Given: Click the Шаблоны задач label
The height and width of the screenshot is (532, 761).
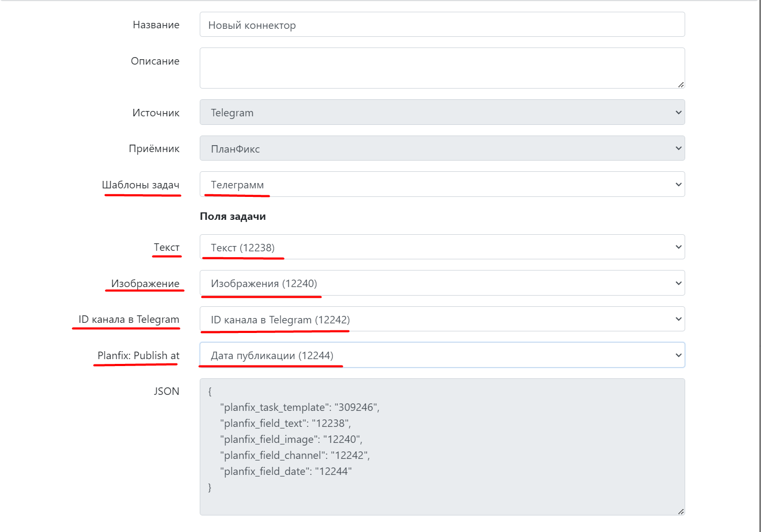Looking at the screenshot, I should (x=140, y=185).
